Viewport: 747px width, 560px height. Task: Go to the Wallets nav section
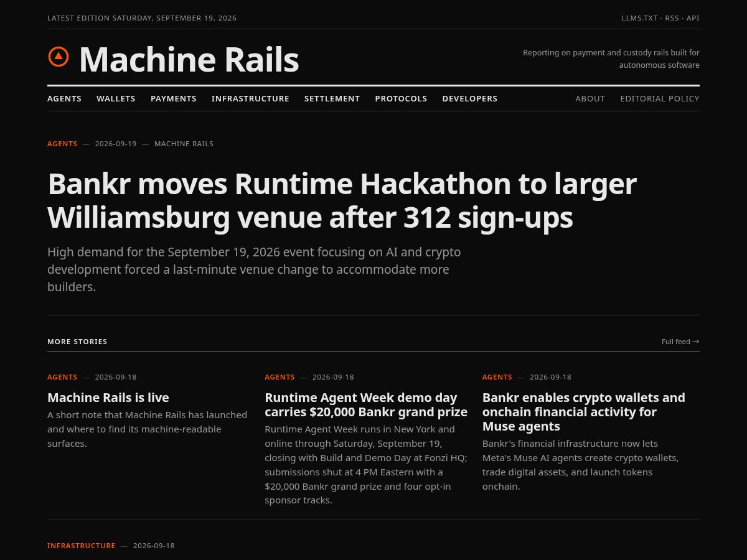[116, 98]
